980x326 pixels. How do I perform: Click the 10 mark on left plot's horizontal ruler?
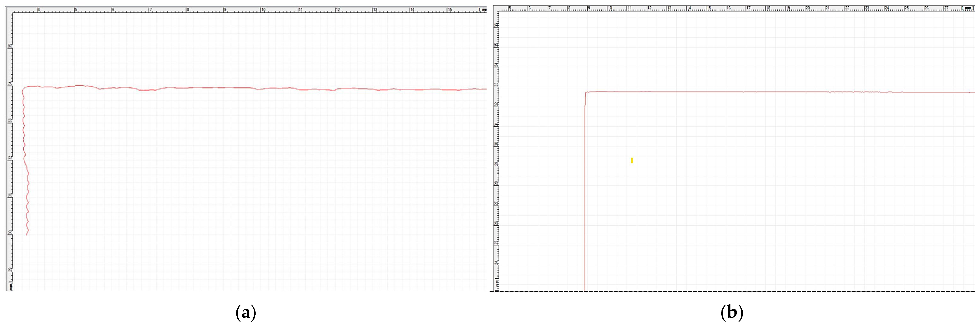click(x=263, y=10)
